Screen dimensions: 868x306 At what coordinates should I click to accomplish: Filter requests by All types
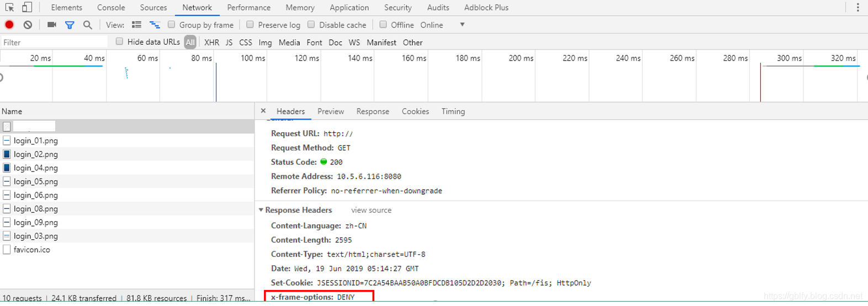click(190, 42)
